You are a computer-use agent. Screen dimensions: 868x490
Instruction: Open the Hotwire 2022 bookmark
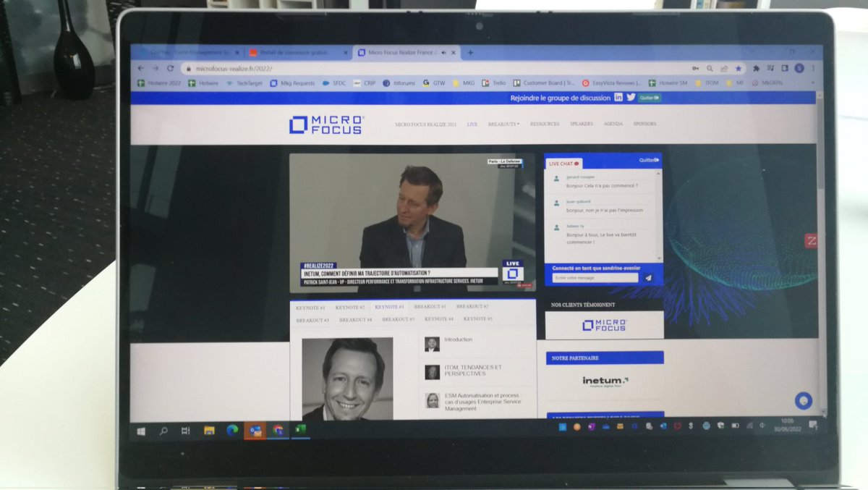pos(159,83)
